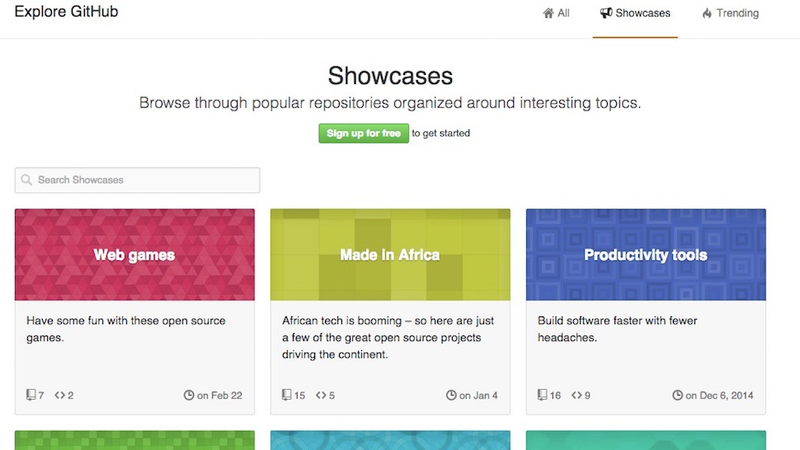Screen dimensions: 800x450
Task: Open the All explore tab
Action: click(x=556, y=13)
